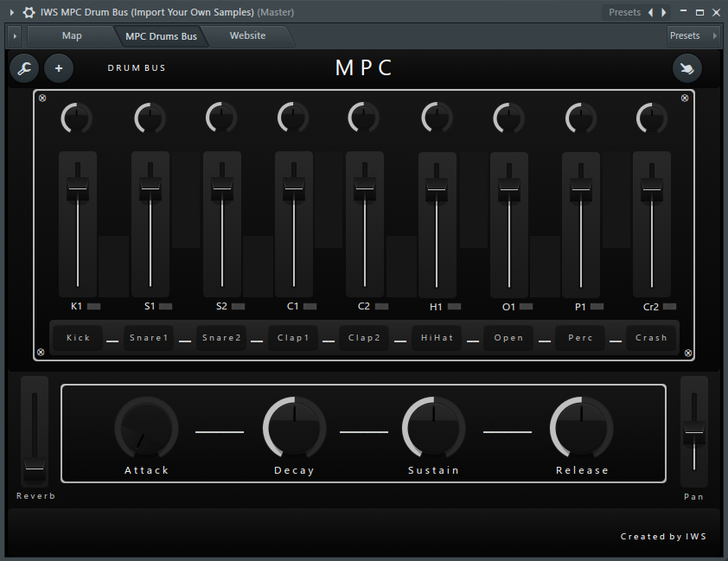Click the C1 channel knob
The height and width of the screenshot is (561, 728).
293,118
